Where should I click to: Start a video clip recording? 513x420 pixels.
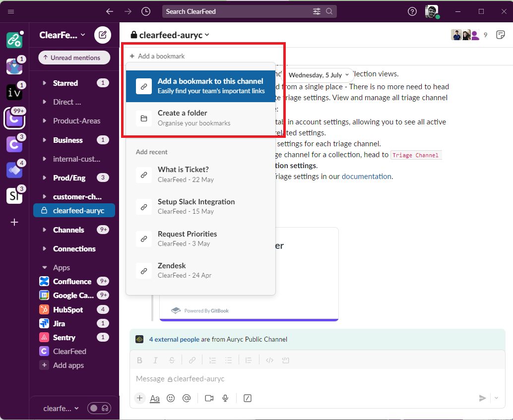[209, 398]
